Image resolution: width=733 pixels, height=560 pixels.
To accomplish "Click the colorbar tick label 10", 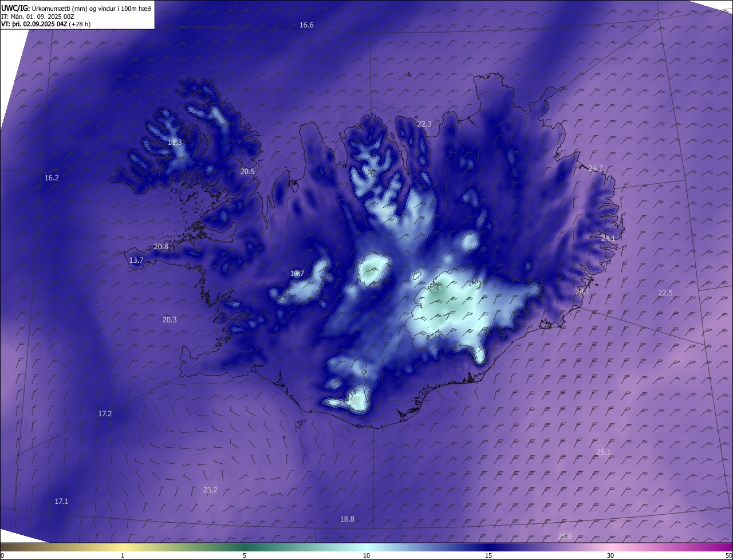I will click(366, 555).
